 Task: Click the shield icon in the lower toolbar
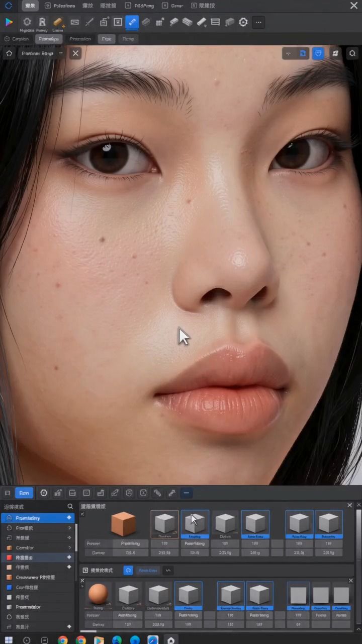click(x=129, y=493)
